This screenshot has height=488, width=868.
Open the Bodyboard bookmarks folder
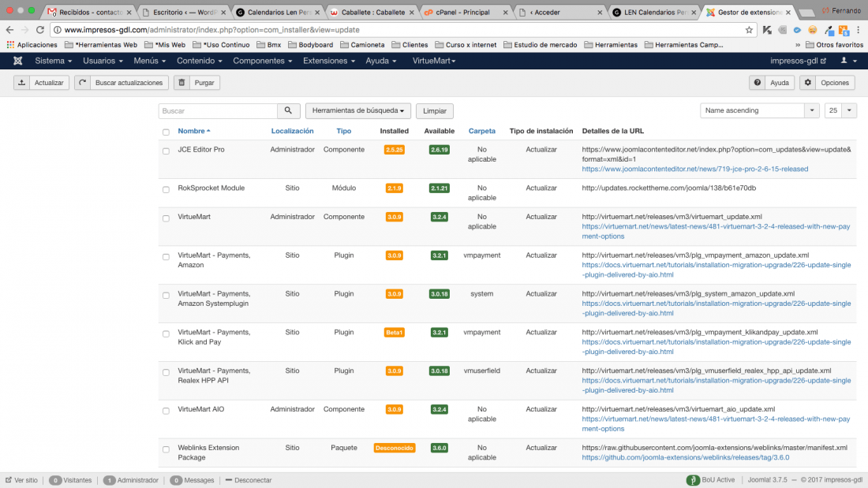click(311, 45)
